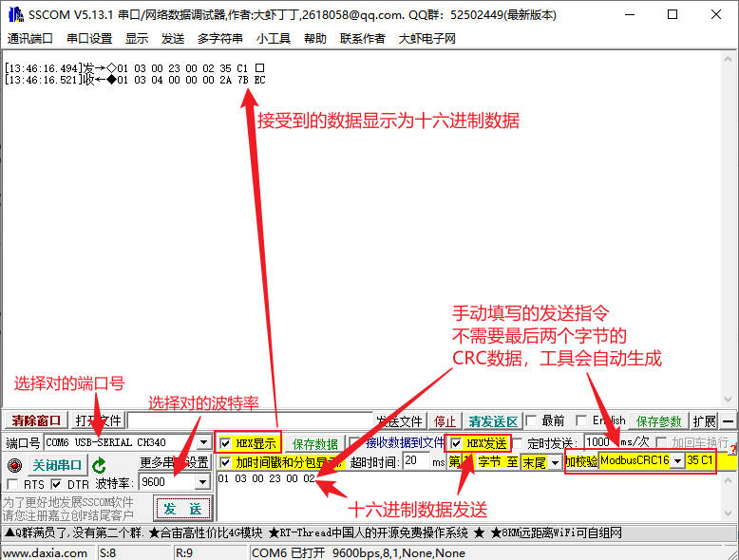Click the red question mark help icon
This screenshot has width=739, height=560.
(733, 450)
